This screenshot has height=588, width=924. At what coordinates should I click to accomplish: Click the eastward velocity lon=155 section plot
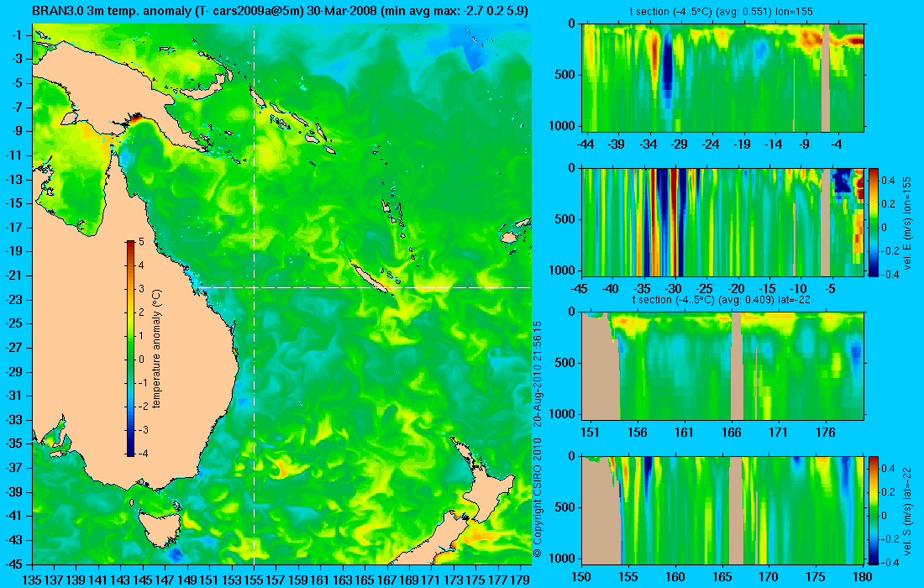click(x=723, y=222)
